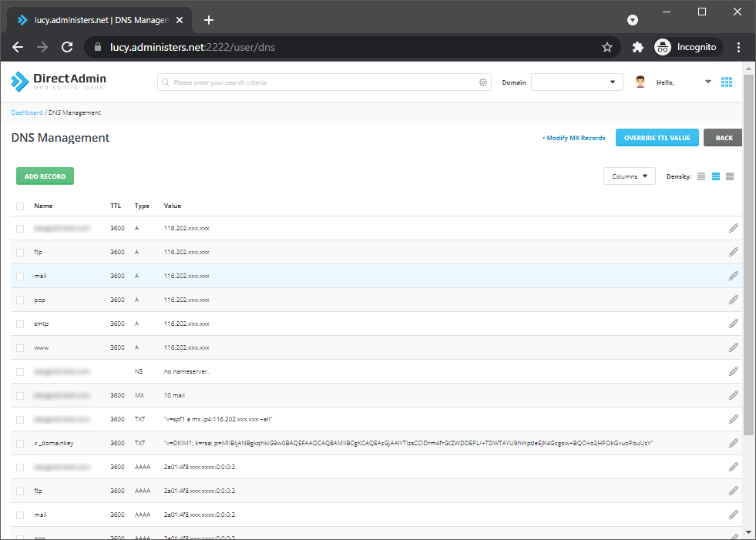Image resolution: width=756 pixels, height=540 pixels.
Task: Click the 'smtp' record name
Action: pyautogui.click(x=41, y=324)
